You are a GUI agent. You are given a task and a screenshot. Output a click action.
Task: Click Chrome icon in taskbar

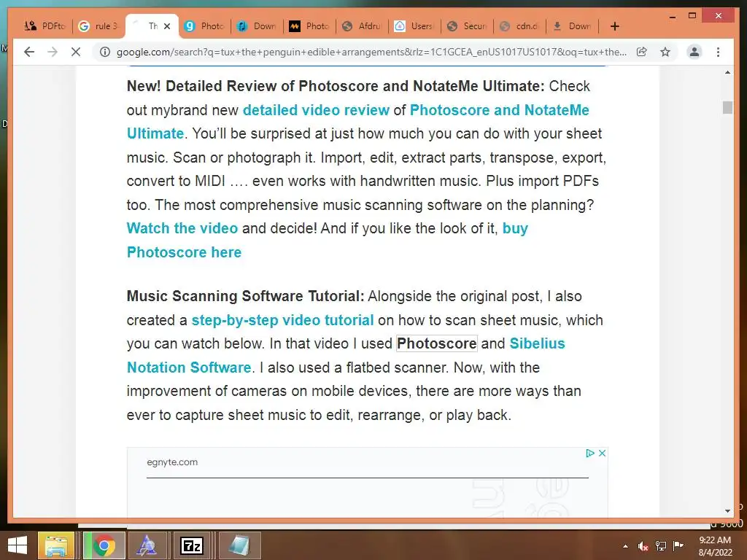pyautogui.click(x=104, y=545)
